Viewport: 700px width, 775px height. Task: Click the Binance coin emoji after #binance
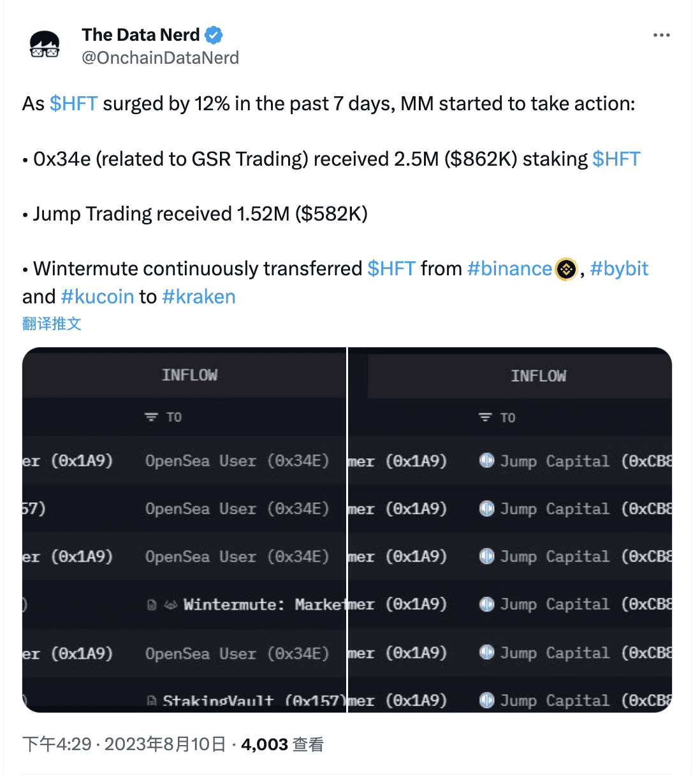[566, 269]
